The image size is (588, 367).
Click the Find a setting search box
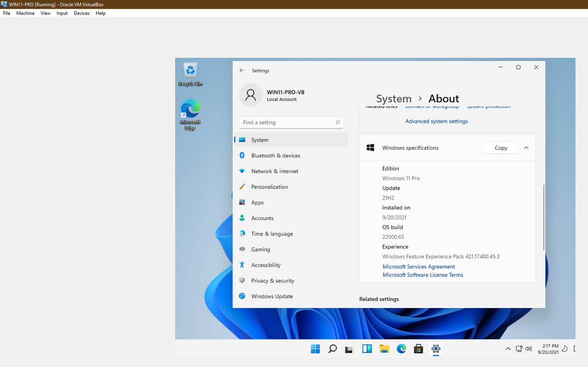[291, 122]
